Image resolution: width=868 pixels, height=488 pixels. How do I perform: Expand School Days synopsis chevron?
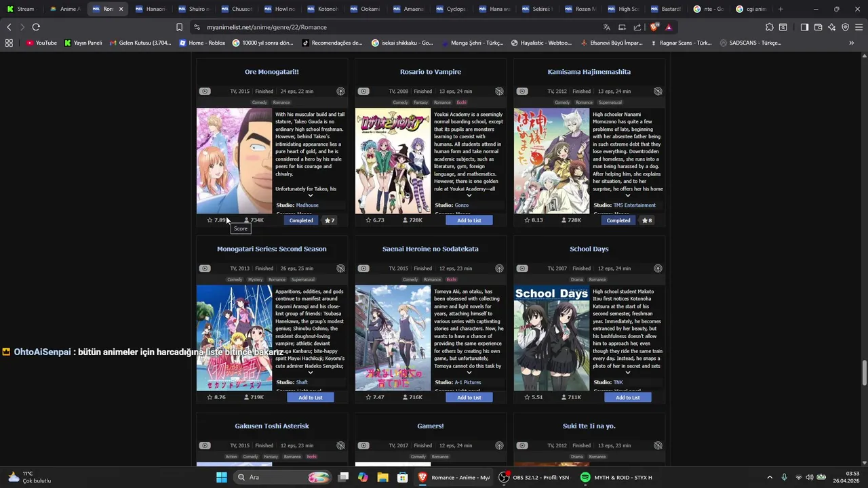coord(627,373)
